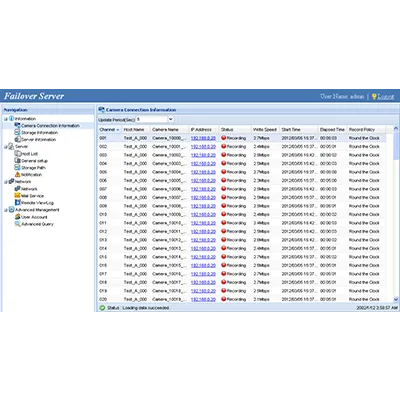Image resolution: width=400 pixels, height=400 pixels.
Task: Click 'User Name: admin' header text
Action: tap(342, 96)
